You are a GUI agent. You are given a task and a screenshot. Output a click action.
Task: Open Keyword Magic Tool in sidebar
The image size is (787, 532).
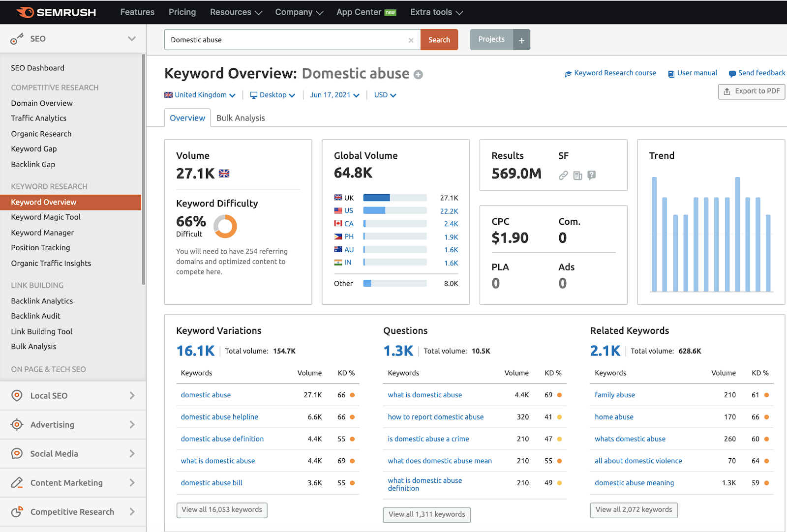(46, 217)
